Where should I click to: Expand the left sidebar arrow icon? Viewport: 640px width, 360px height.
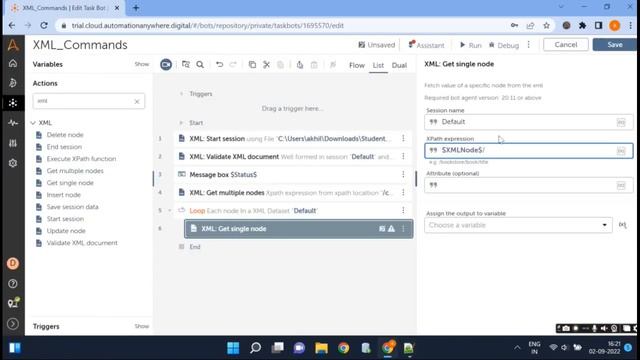tap(13, 324)
